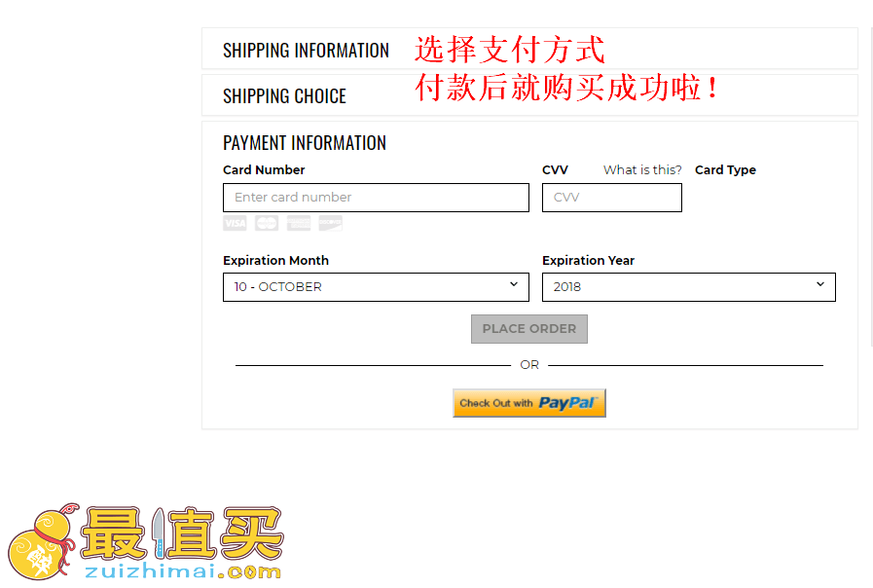Click the MasterCard icon

(x=267, y=223)
